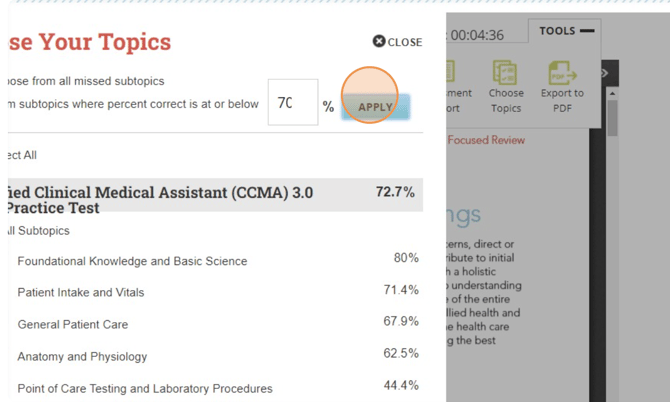
Task: Focus the percent correct input field
Action: point(292,103)
